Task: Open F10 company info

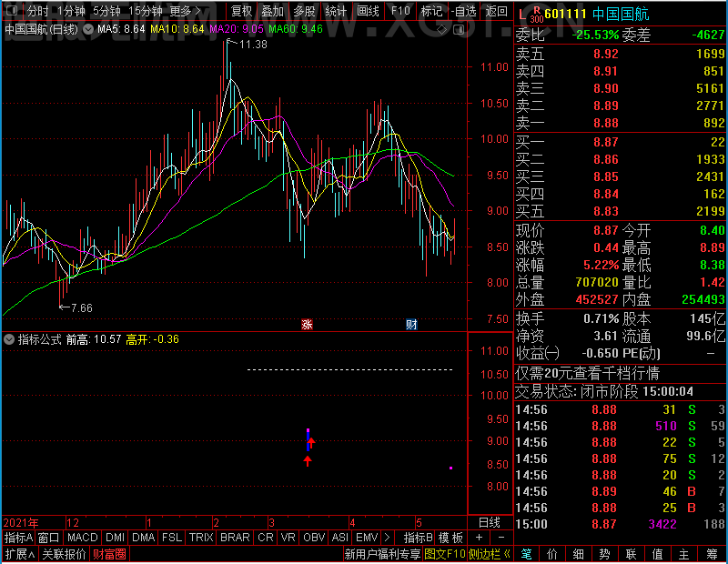Action: 400,11
